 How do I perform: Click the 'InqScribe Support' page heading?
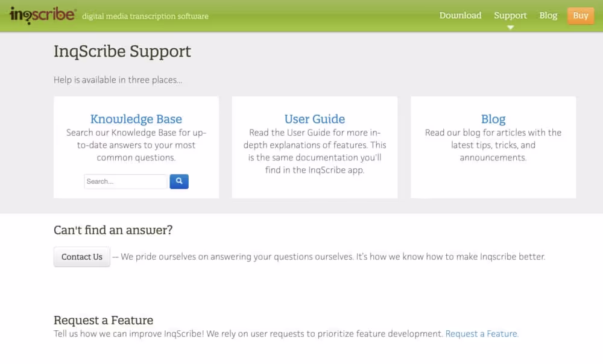(122, 51)
